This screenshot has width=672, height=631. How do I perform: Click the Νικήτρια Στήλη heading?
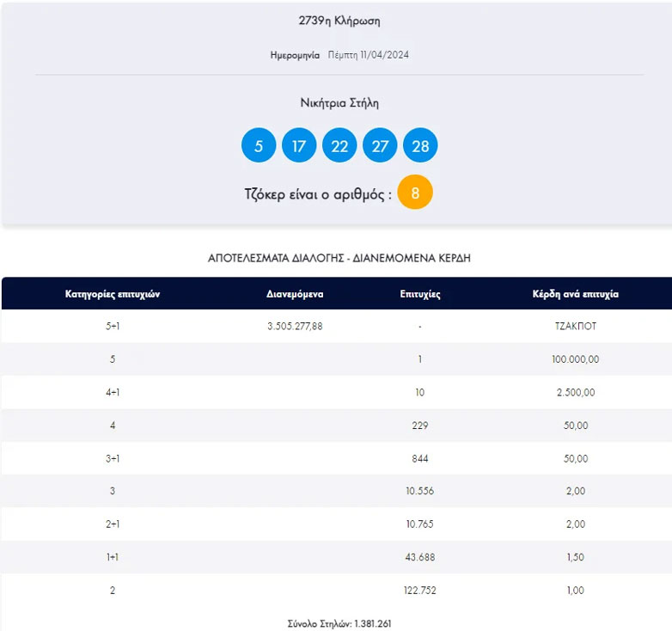click(x=339, y=103)
